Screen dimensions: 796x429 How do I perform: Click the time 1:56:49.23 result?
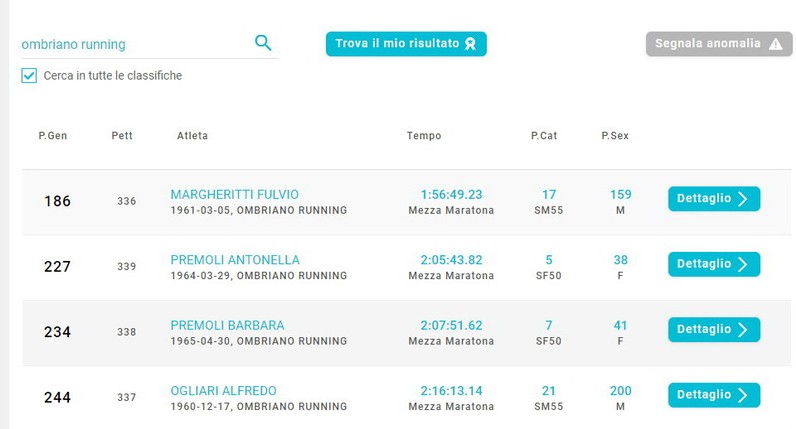click(451, 194)
